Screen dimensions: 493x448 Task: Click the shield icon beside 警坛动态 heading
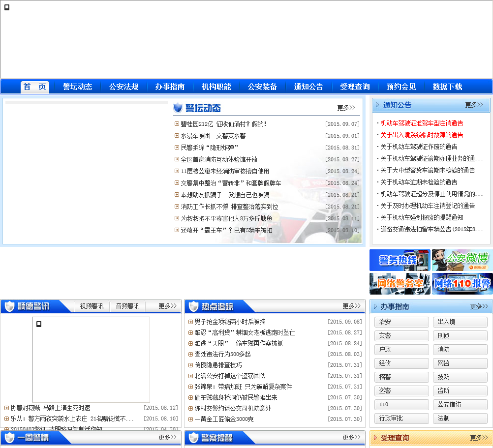(x=178, y=108)
